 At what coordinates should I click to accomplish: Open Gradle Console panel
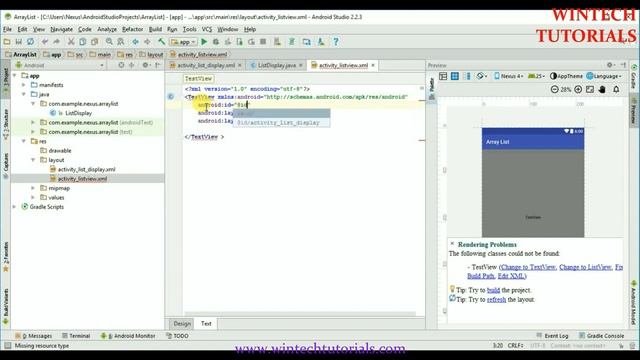(x=601, y=336)
